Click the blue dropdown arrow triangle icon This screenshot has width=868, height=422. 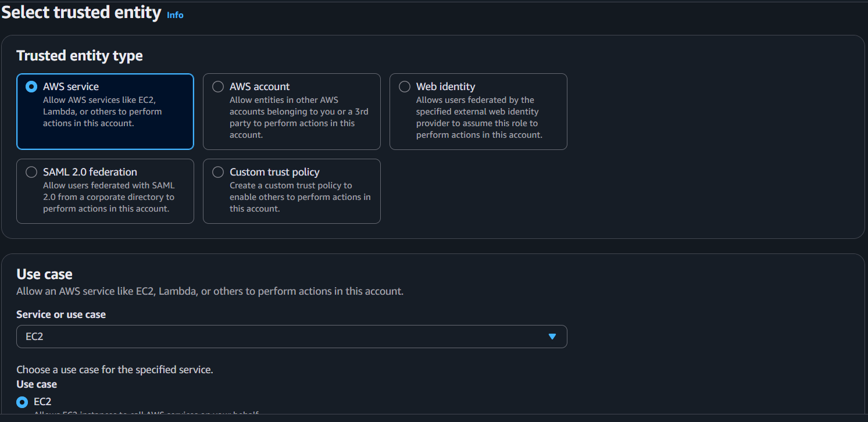click(x=552, y=337)
